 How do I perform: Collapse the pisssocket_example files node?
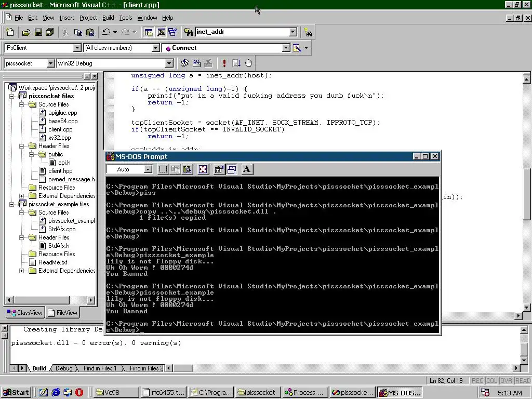coord(12,204)
